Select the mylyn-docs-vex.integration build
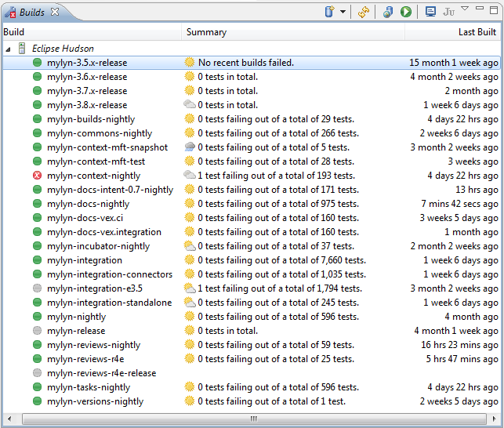This screenshot has width=504, height=428. tap(103, 232)
